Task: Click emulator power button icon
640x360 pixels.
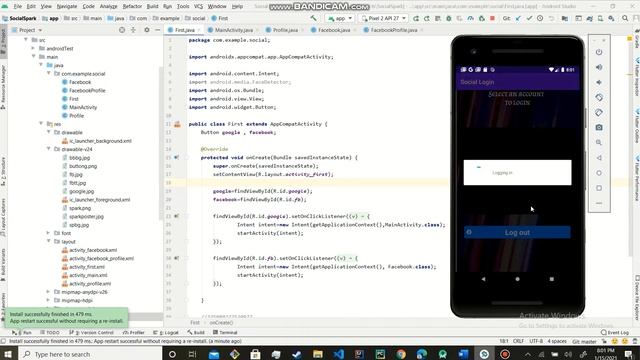Action: [599, 52]
